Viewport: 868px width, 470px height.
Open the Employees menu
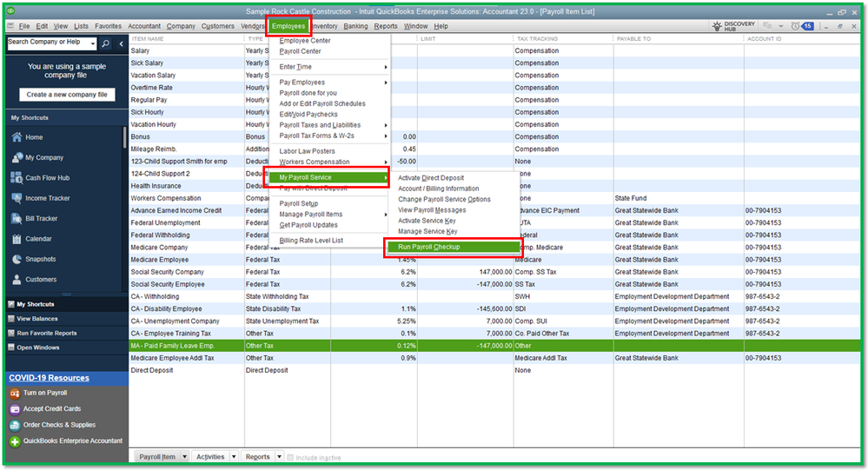tap(288, 26)
